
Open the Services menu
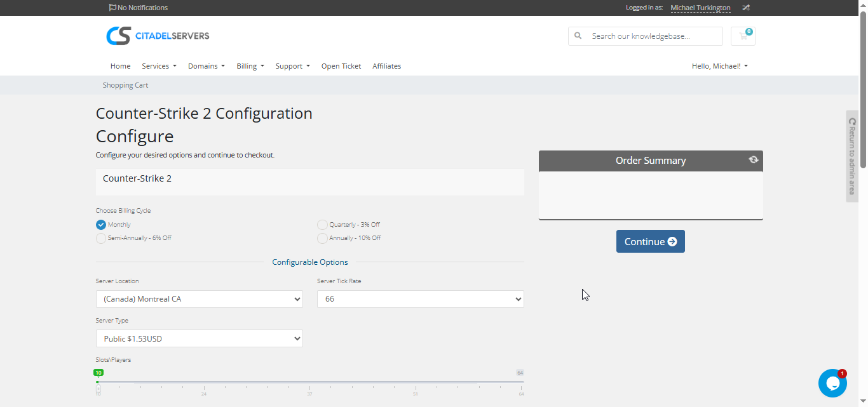(x=159, y=66)
